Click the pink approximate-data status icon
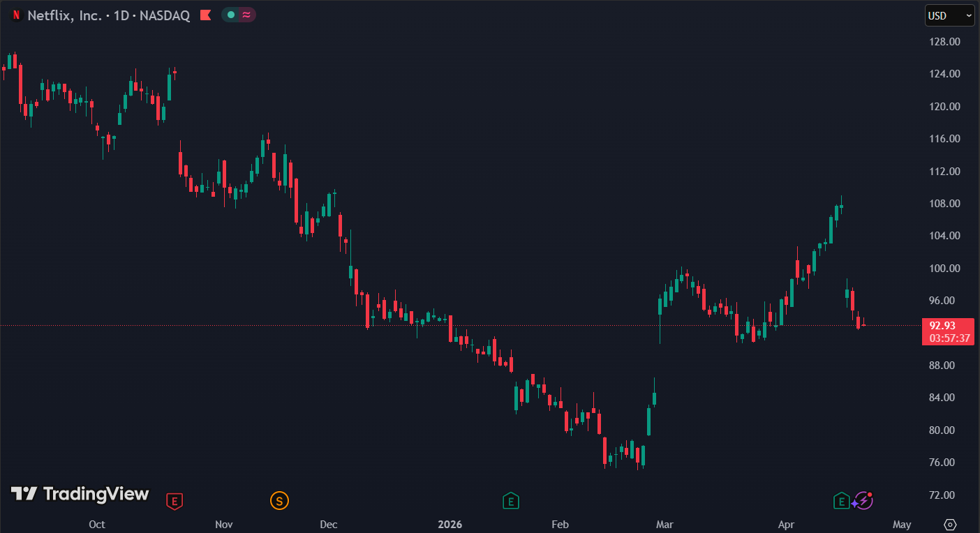Screen dimensions: 980x533 coord(246,15)
